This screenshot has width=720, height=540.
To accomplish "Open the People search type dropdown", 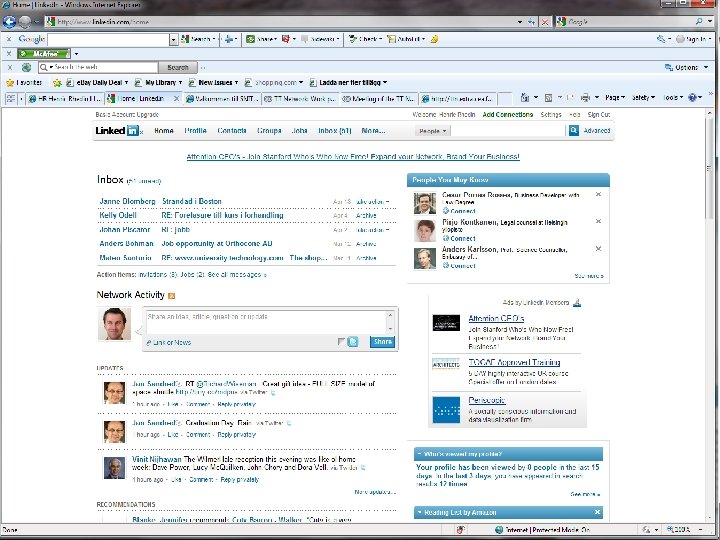I will pyautogui.click(x=432, y=131).
